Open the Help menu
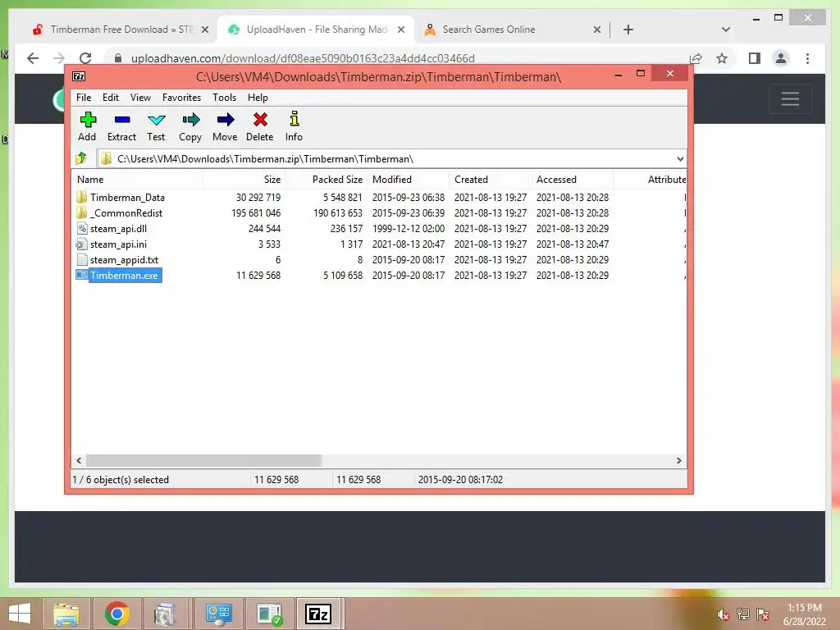Image resolution: width=840 pixels, height=630 pixels. [258, 98]
